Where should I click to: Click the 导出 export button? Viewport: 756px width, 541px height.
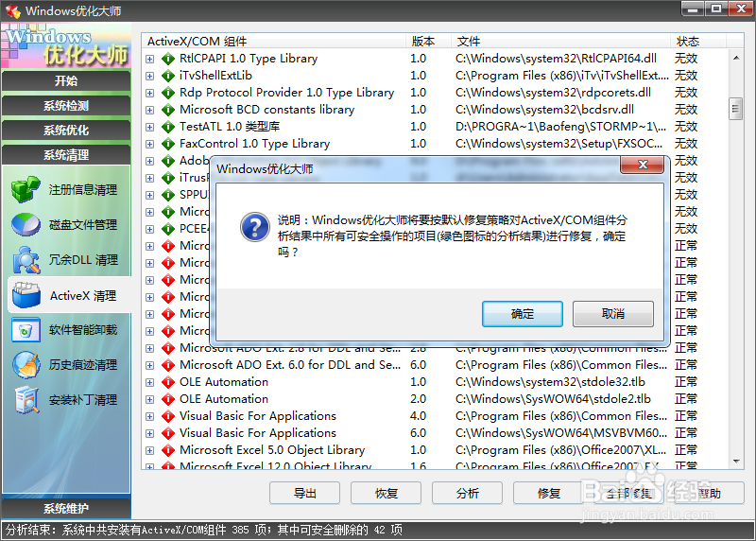click(304, 493)
